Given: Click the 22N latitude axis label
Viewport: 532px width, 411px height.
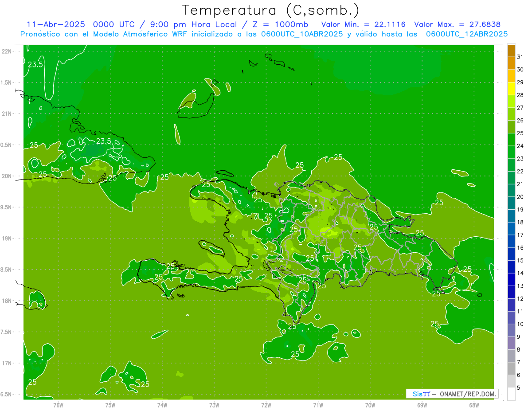Looking at the screenshot, I should (7, 51).
